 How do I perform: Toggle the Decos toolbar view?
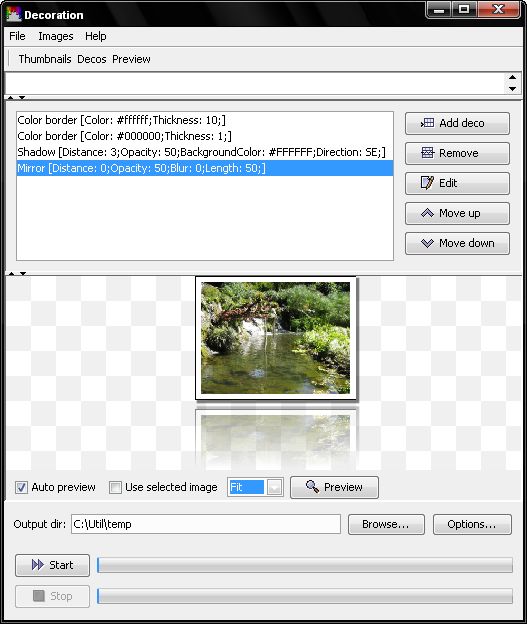click(92, 59)
